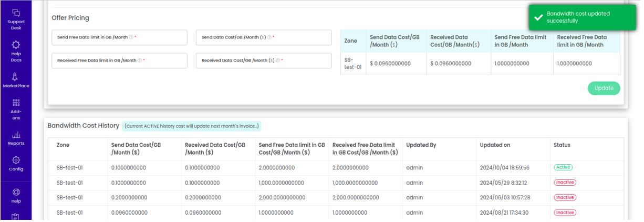Click Zone header in Offer Pricing table
Screen dimensions: 644x222
[350, 41]
